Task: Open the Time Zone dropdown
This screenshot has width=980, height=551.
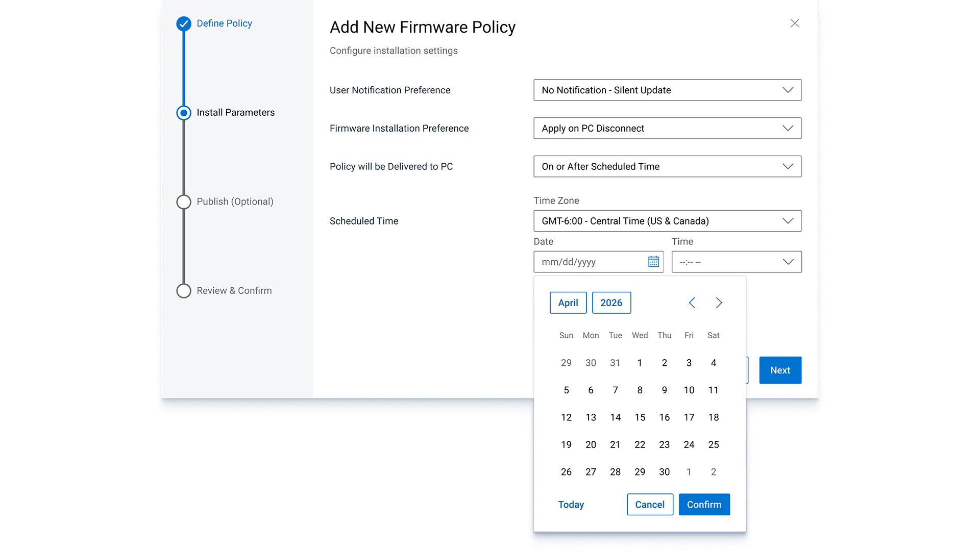Action: coord(667,221)
